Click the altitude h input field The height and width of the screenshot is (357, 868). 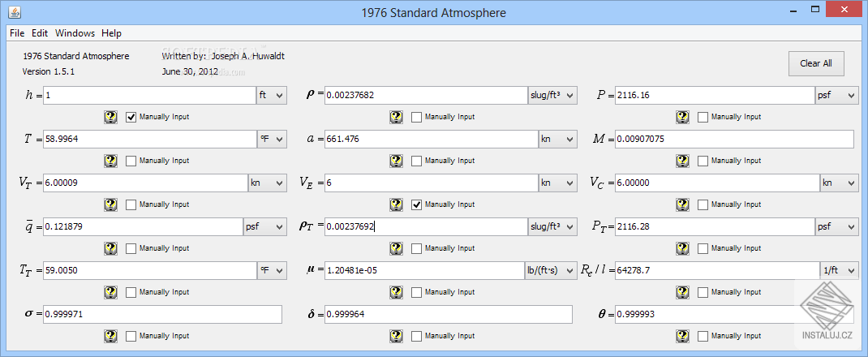[x=149, y=95]
